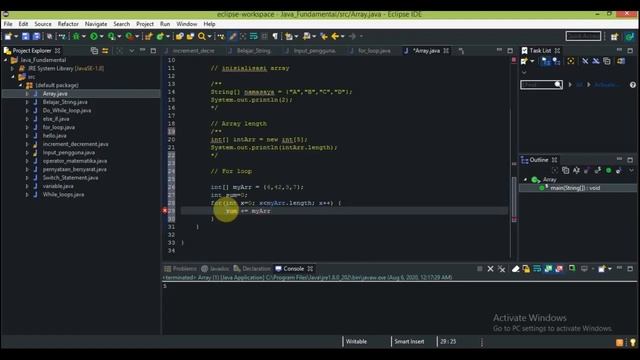The image size is (640, 360).
Task: Toggle Sort alphabetically in Outline
Action: click(x=576, y=170)
